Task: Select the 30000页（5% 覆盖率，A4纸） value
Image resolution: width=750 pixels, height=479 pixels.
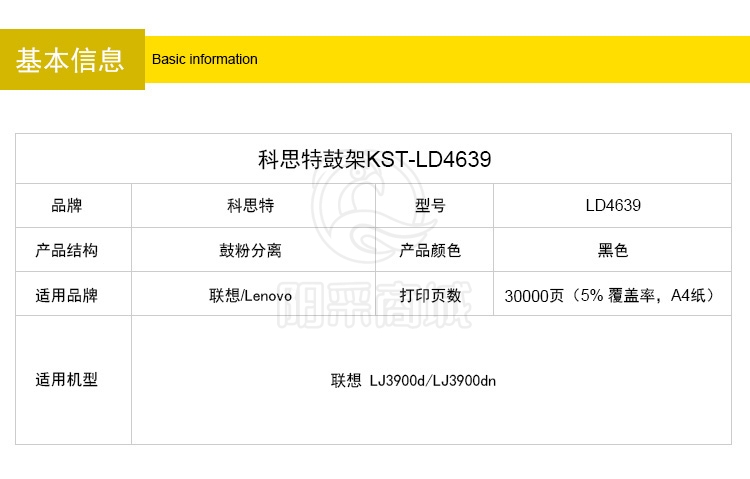Action: tap(611, 295)
